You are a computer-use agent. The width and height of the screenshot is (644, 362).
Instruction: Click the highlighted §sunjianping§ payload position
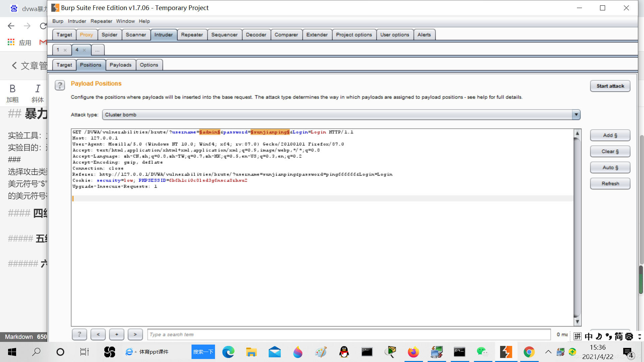[x=270, y=132]
